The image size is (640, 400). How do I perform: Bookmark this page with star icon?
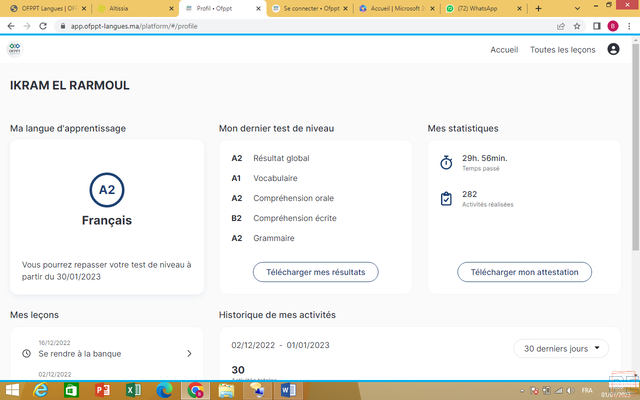point(577,26)
